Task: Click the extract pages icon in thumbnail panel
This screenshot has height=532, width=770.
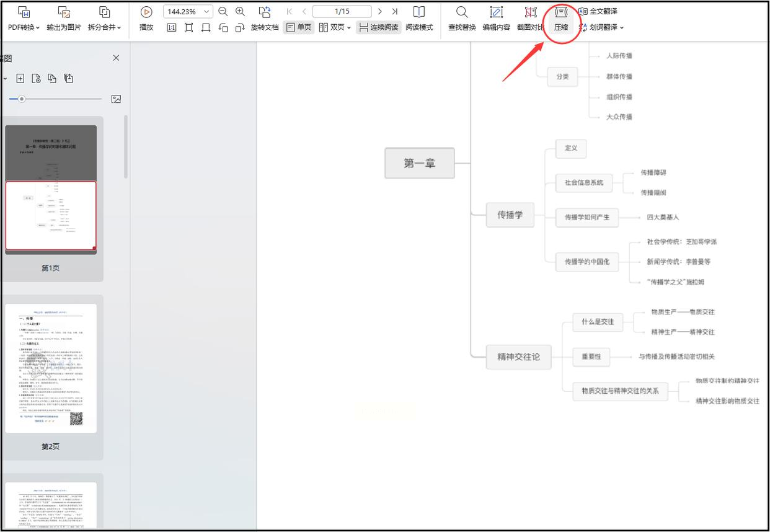Action: 69,78
